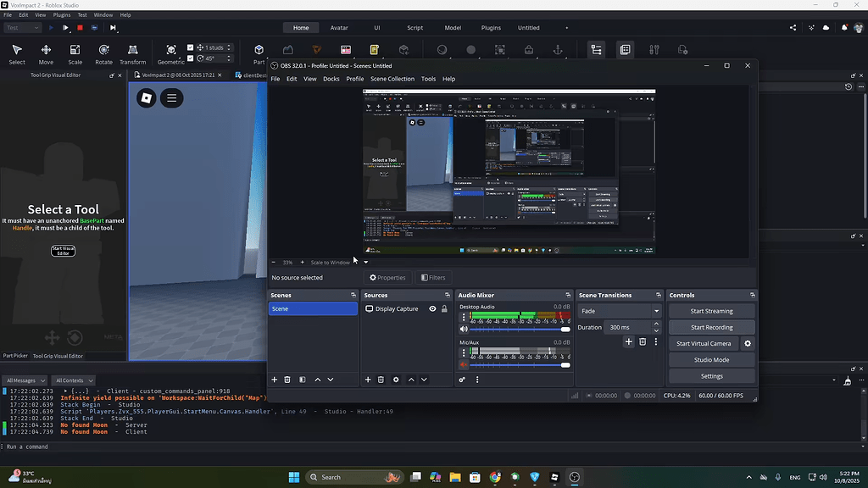Open advanced audio properties gears icon
This screenshot has height=488, width=868.
tap(462, 380)
